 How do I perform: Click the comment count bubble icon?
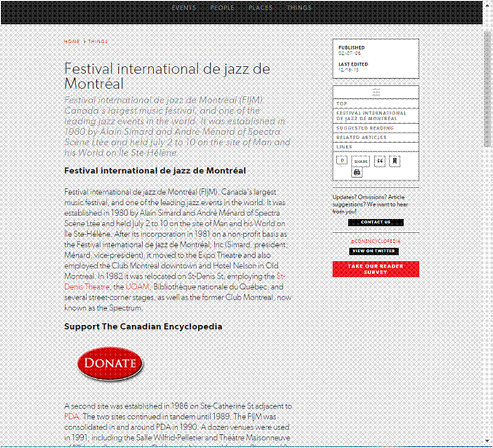click(342, 161)
